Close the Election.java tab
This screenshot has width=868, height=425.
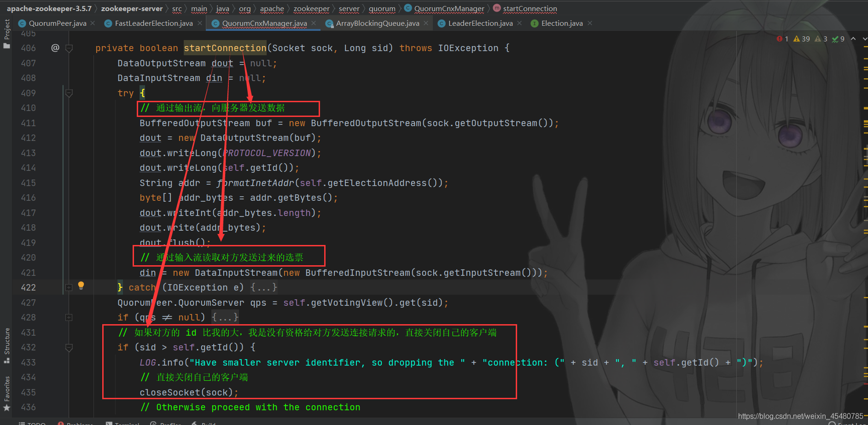tap(590, 23)
